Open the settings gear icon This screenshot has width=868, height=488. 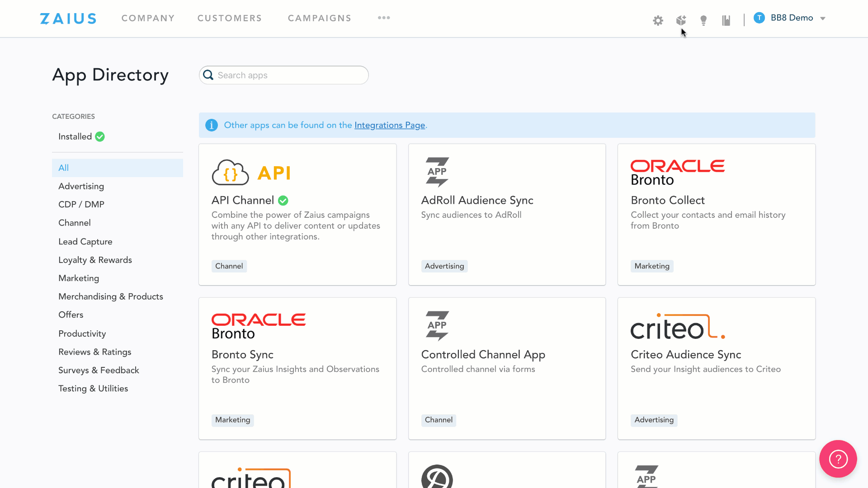point(658,20)
